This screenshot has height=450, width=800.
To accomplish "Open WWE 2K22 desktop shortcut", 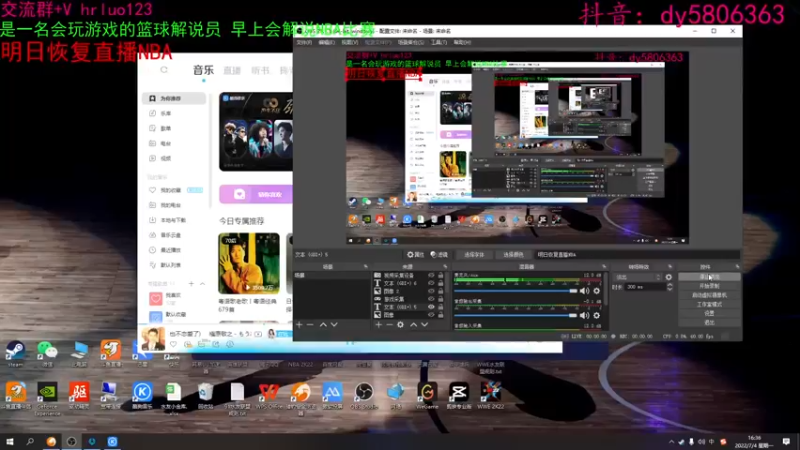I will pyautogui.click(x=490, y=396).
